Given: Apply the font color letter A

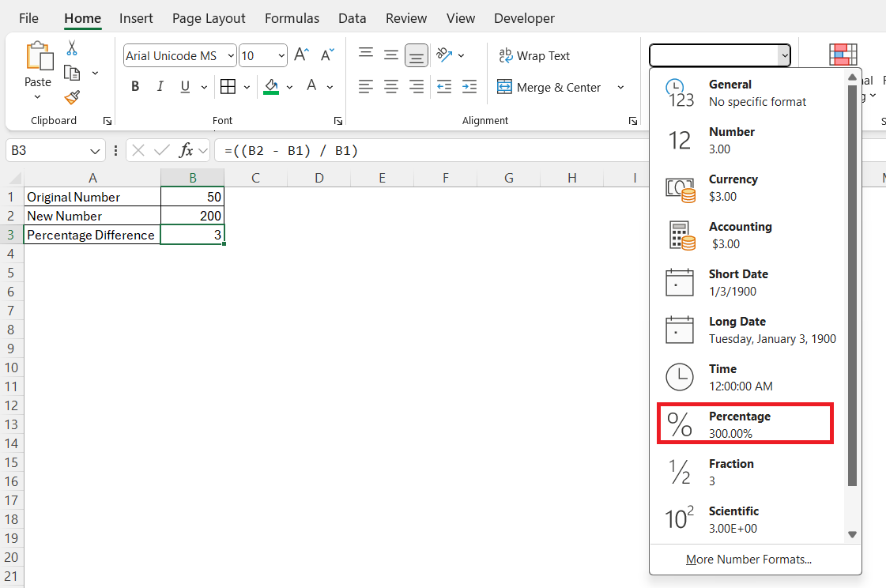Looking at the screenshot, I should 311,86.
